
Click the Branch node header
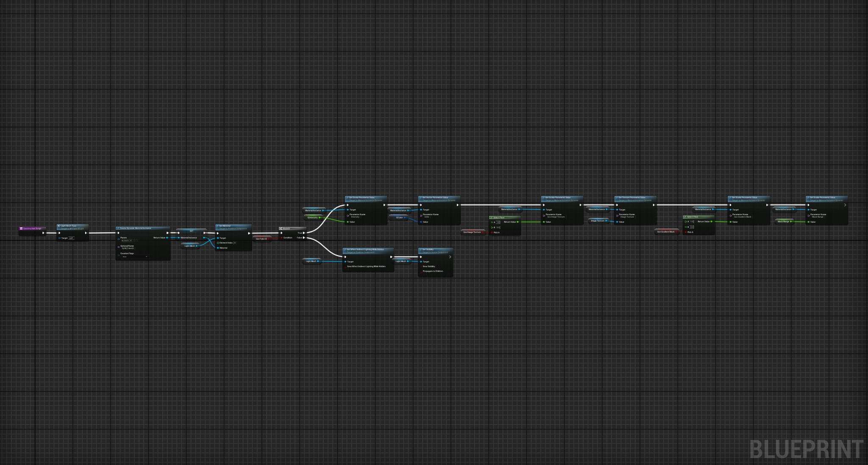coord(292,229)
